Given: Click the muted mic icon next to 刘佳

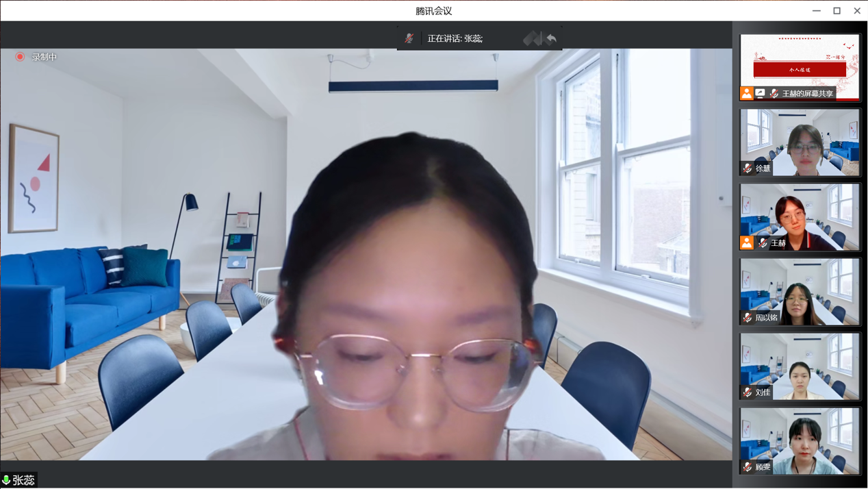Looking at the screenshot, I should (748, 392).
